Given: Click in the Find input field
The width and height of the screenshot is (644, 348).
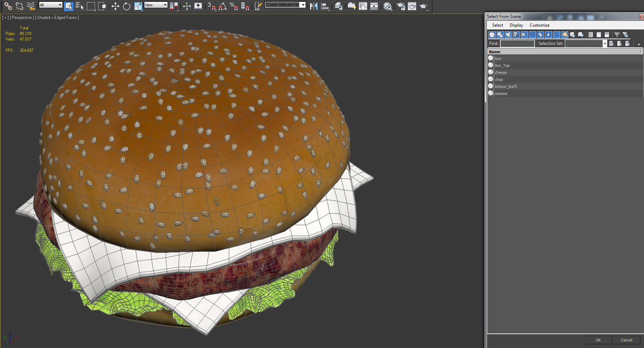Looking at the screenshot, I should (x=517, y=43).
